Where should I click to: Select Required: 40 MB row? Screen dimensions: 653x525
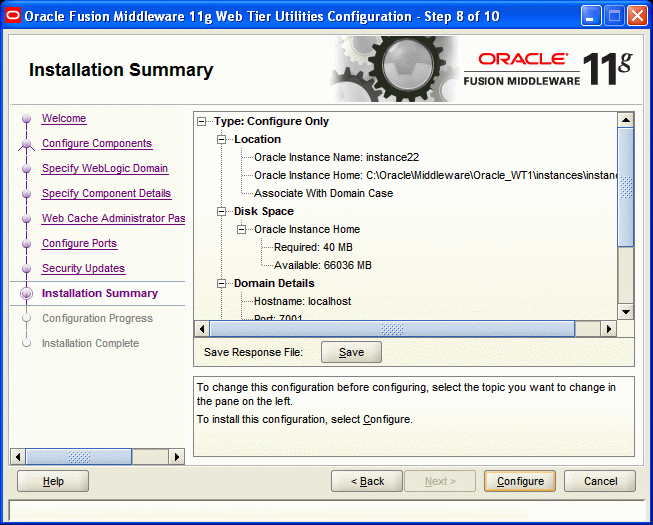tap(313, 247)
